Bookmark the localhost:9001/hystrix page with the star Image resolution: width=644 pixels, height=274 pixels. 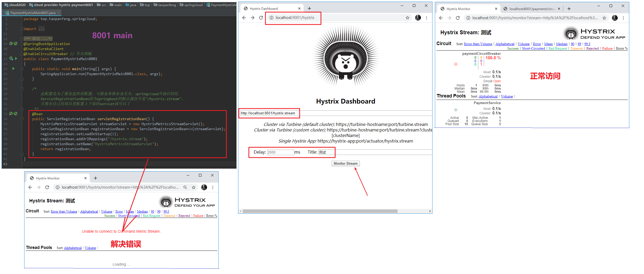pyautogui.click(x=407, y=18)
